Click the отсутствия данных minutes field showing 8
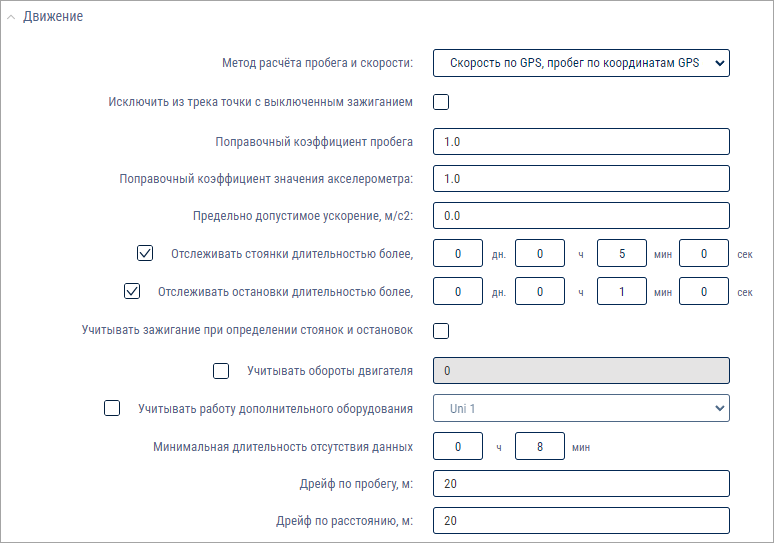This screenshot has width=774, height=543. 540,446
